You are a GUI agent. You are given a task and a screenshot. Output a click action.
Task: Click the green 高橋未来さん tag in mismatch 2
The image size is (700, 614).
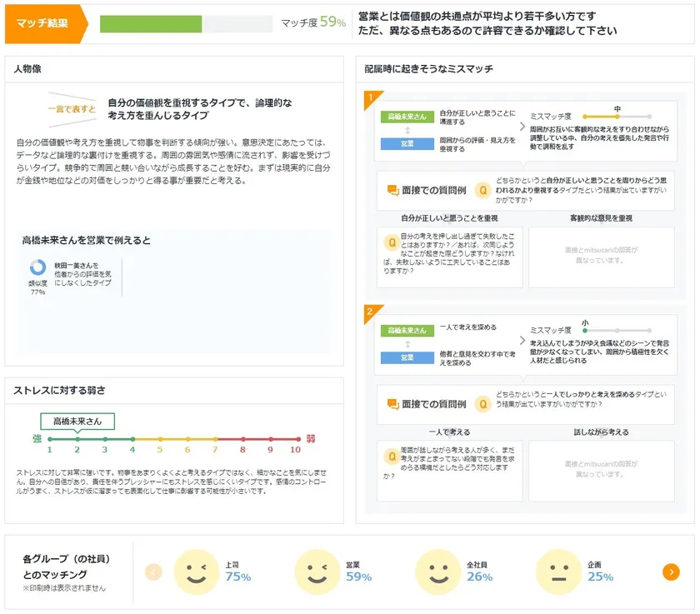pyautogui.click(x=407, y=330)
